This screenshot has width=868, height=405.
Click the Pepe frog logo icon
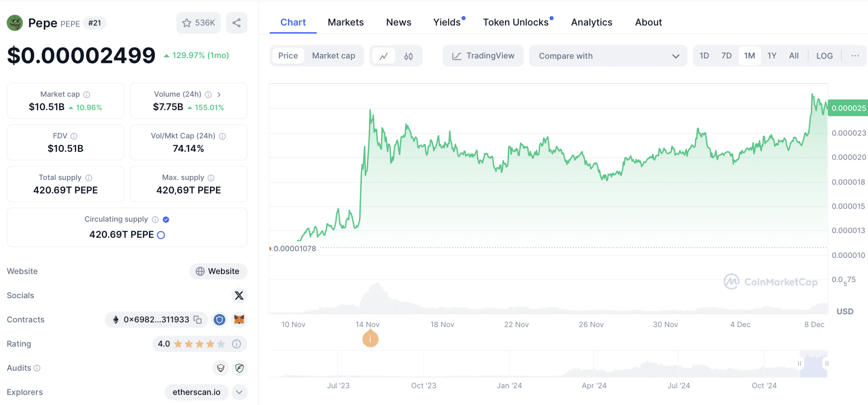click(15, 23)
